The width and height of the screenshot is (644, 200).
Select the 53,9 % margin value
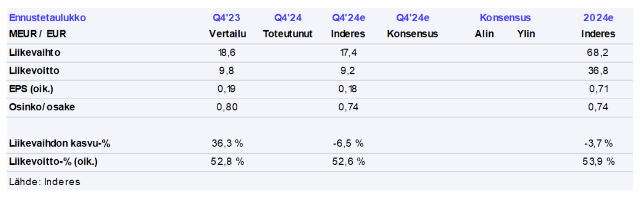click(598, 162)
